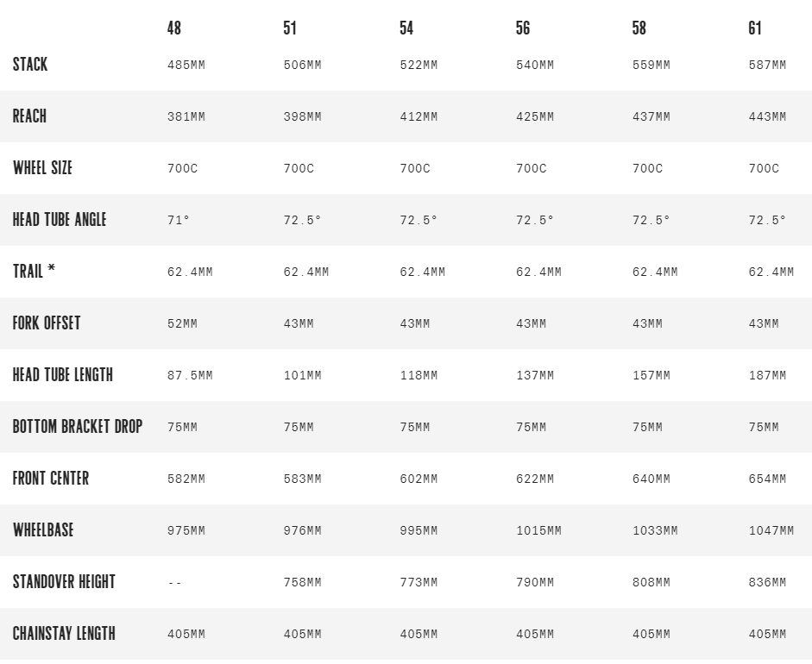
Task: Click the Standover Height row label
Action: (x=64, y=582)
